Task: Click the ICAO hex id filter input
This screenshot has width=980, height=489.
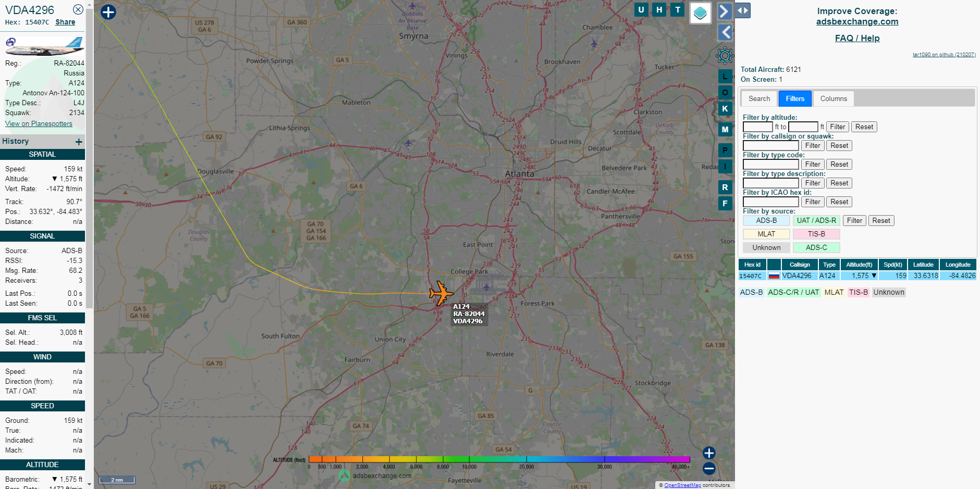Action: click(770, 202)
